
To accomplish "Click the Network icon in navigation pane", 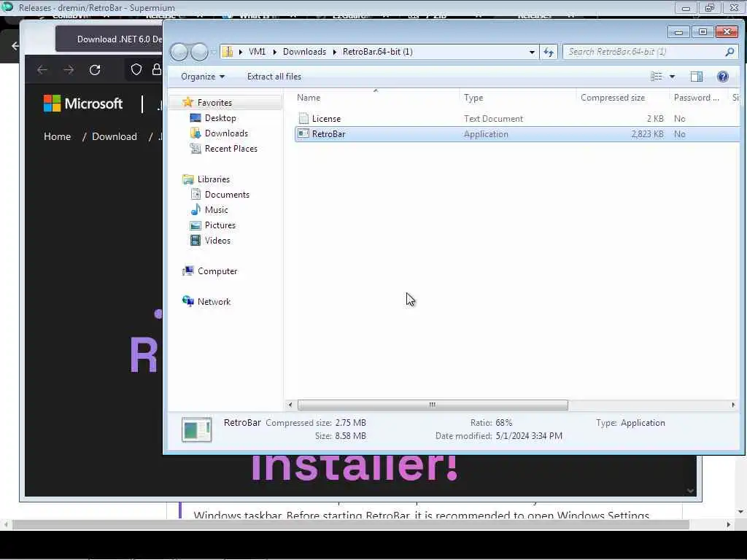I will tap(188, 301).
